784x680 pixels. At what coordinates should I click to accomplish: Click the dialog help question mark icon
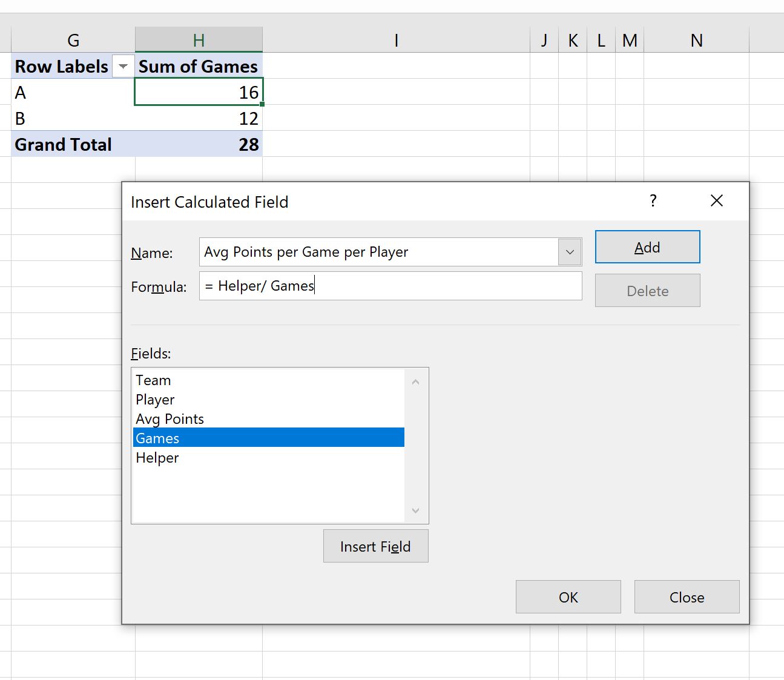tap(653, 200)
